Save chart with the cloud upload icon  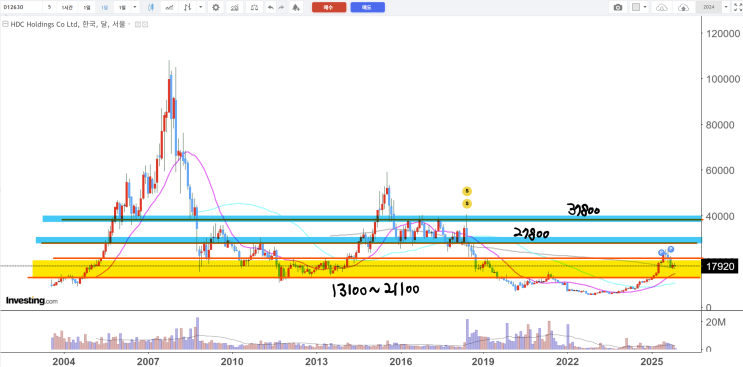pyautogui.click(x=683, y=7)
